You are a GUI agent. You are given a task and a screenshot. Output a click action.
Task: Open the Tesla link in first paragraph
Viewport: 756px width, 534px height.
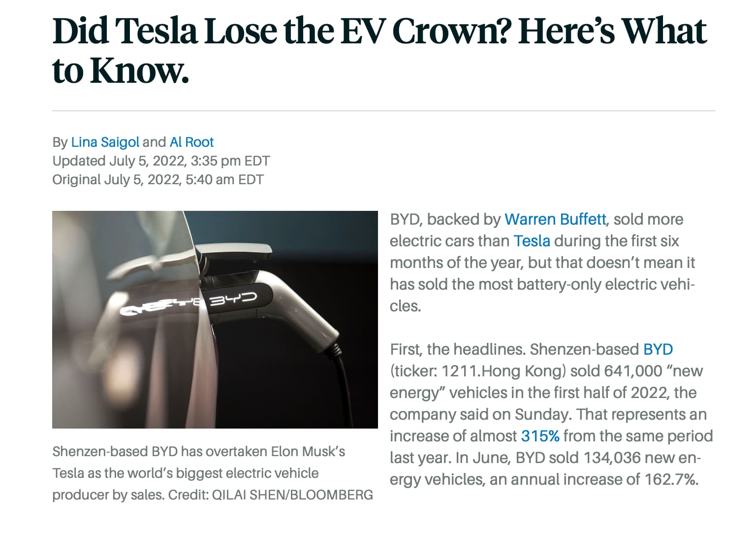click(532, 241)
